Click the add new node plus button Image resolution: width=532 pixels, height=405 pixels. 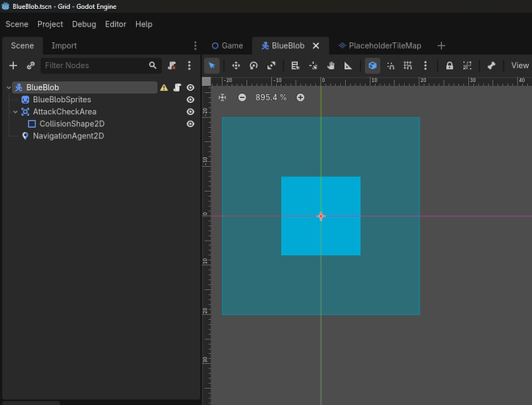point(13,65)
